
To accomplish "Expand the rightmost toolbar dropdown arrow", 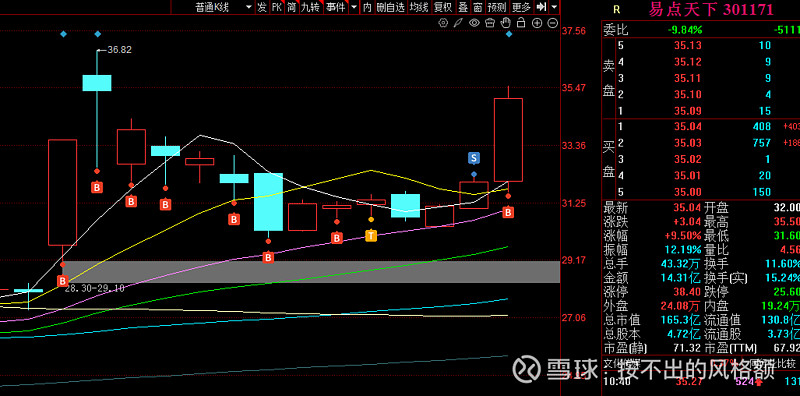I will tap(554, 7).
